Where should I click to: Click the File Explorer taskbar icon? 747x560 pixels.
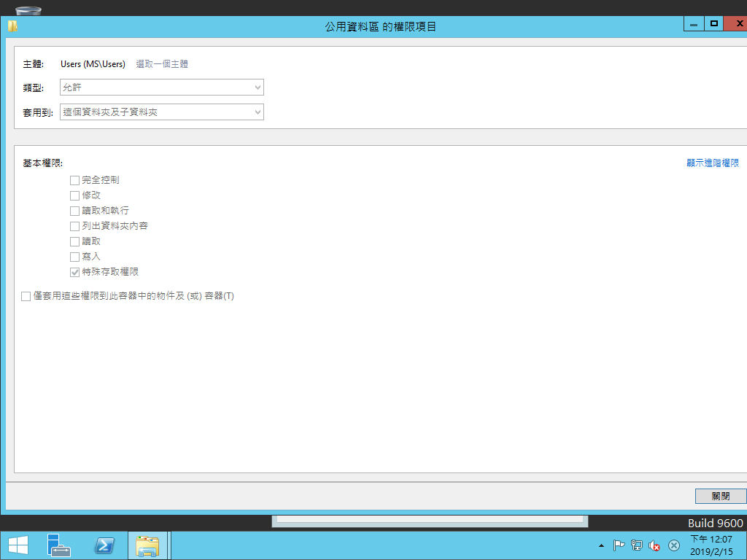tap(147, 545)
